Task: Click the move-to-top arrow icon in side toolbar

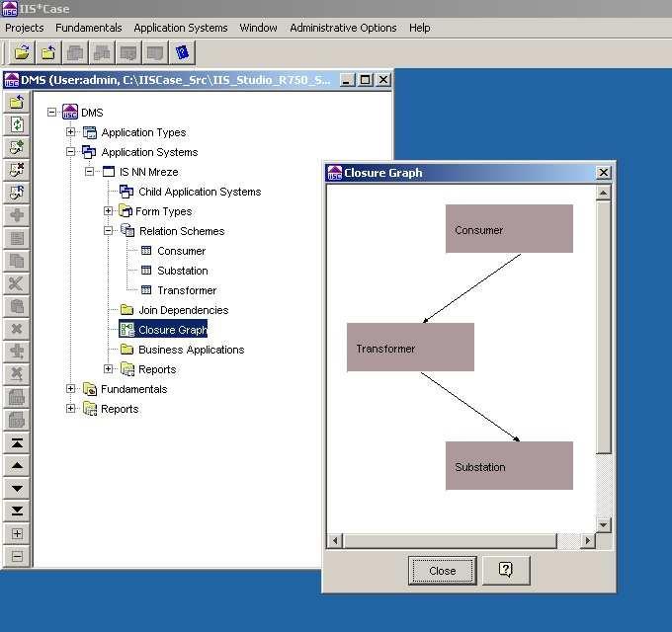Action: click(17, 443)
